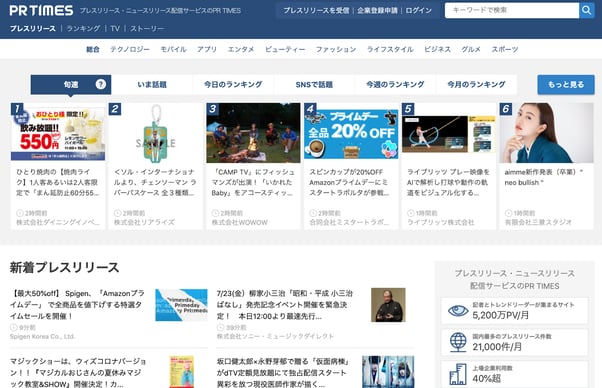This screenshot has height=388, width=602.
Task: Open pass case SAMPLE thumbnail in card 2
Action: tap(155, 133)
